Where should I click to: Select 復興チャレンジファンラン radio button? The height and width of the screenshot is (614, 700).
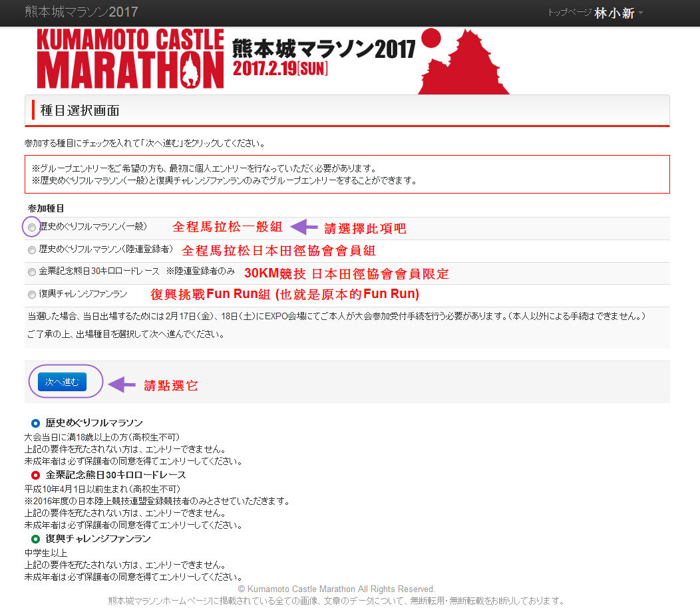tap(32, 295)
